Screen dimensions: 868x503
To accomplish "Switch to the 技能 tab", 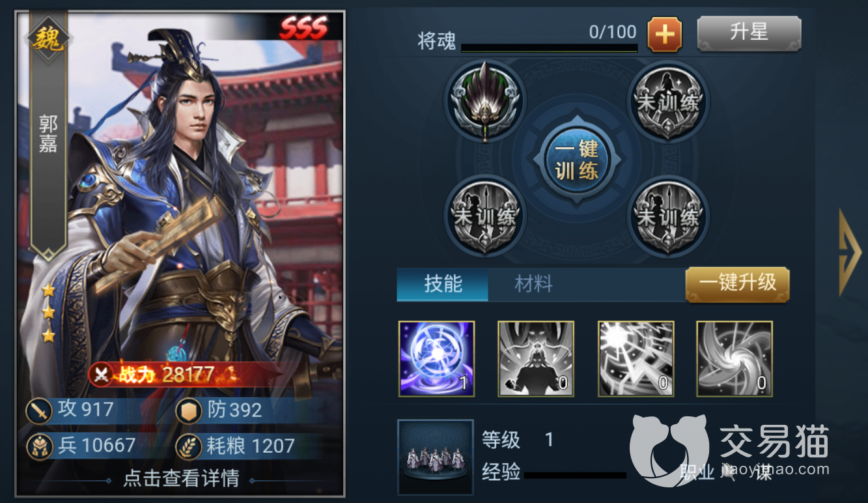I will coord(443,284).
